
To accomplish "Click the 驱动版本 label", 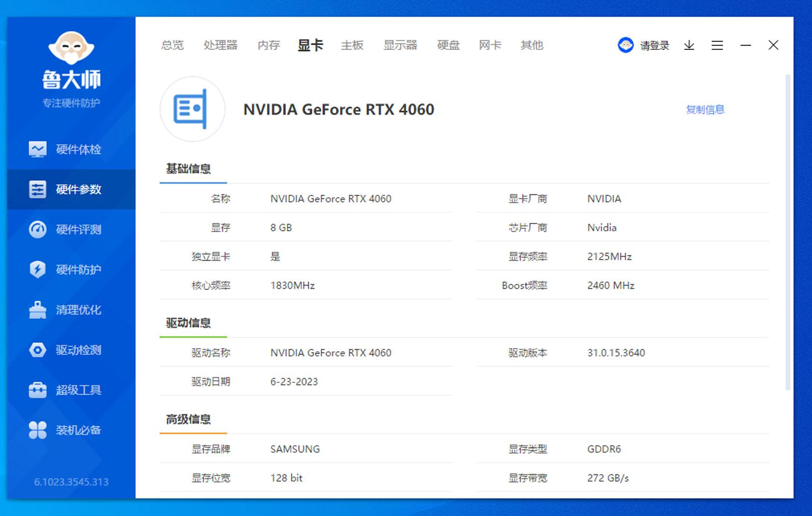I will click(x=528, y=353).
